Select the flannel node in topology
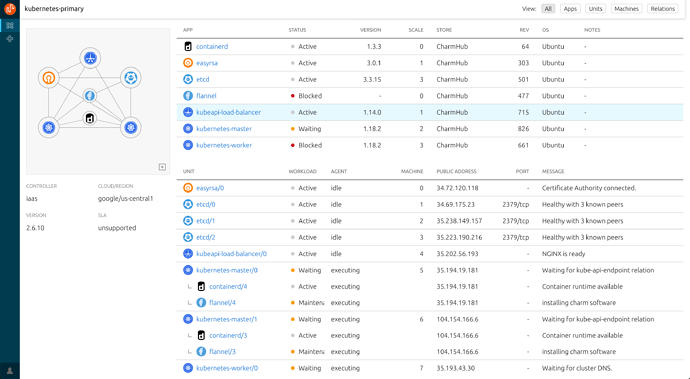Image resolution: width=690 pixels, height=379 pixels. pos(90,96)
